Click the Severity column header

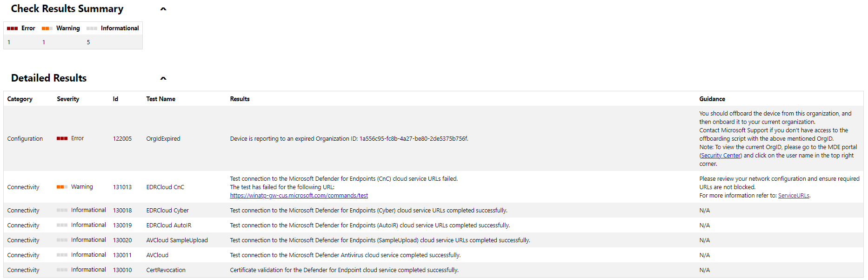[68, 99]
